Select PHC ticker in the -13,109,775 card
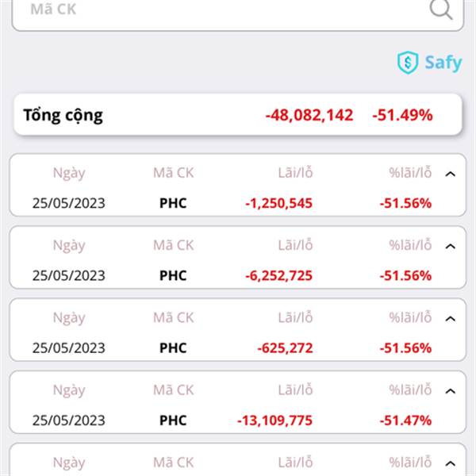Viewport: 476px width, 476px height. click(x=173, y=420)
